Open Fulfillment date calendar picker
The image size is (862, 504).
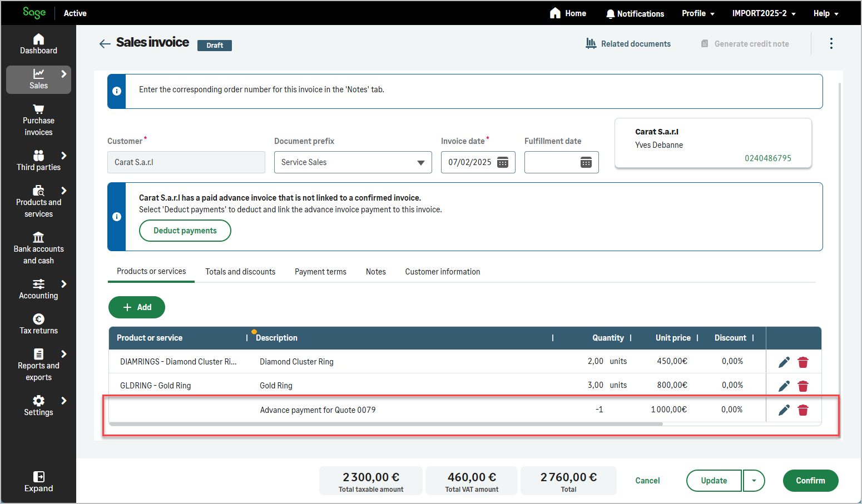tap(586, 162)
